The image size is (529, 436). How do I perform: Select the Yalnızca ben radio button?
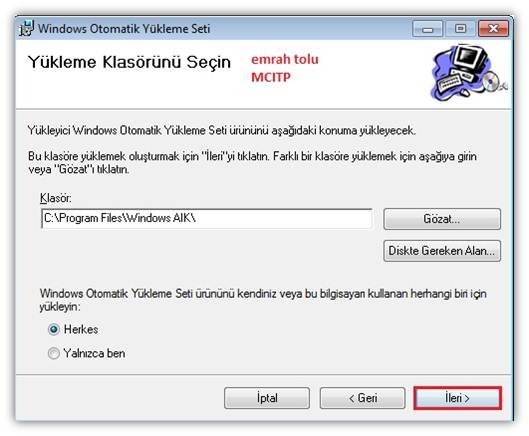click(54, 353)
